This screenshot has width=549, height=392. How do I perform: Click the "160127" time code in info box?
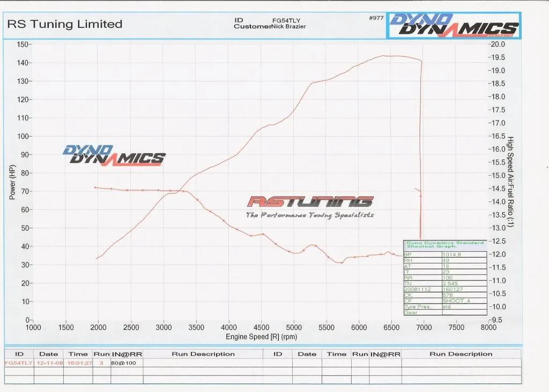[452, 289]
